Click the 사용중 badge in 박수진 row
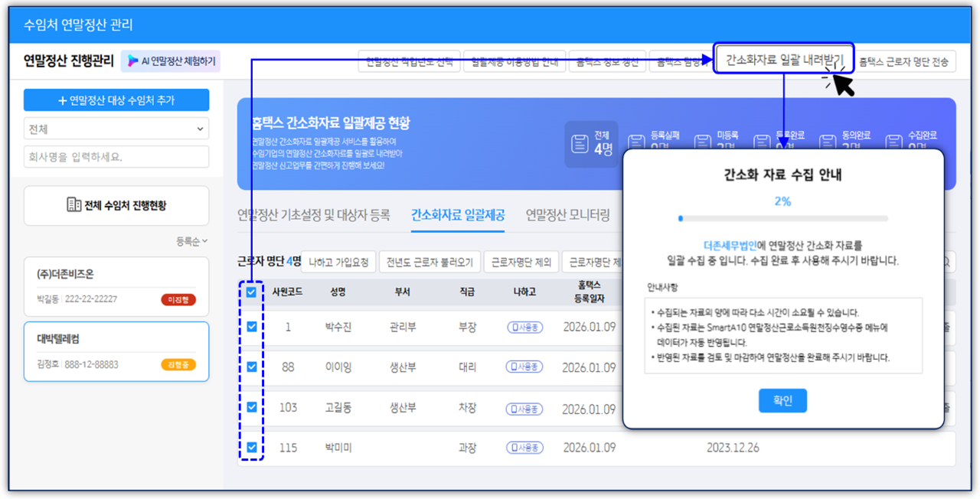The height and width of the screenshot is (499, 980). (x=524, y=327)
